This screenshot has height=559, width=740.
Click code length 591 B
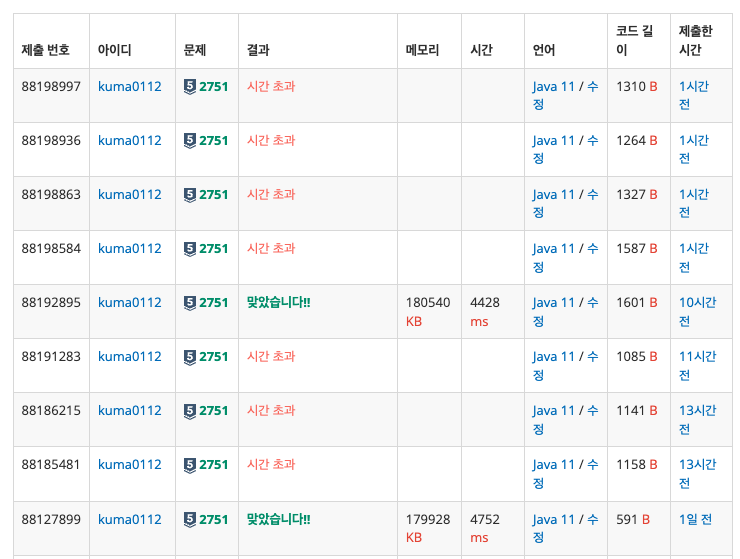[x=633, y=519]
